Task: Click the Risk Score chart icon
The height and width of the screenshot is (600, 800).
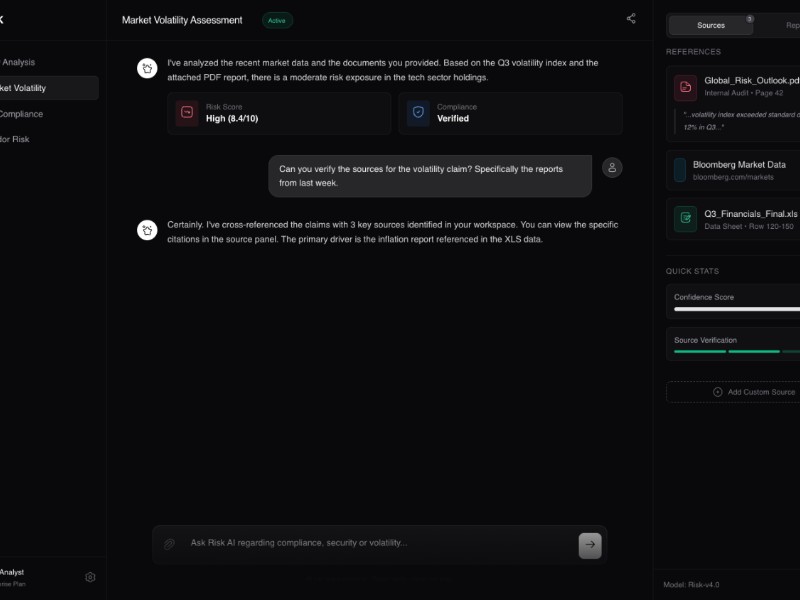Action: pyautogui.click(x=187, y=113)
